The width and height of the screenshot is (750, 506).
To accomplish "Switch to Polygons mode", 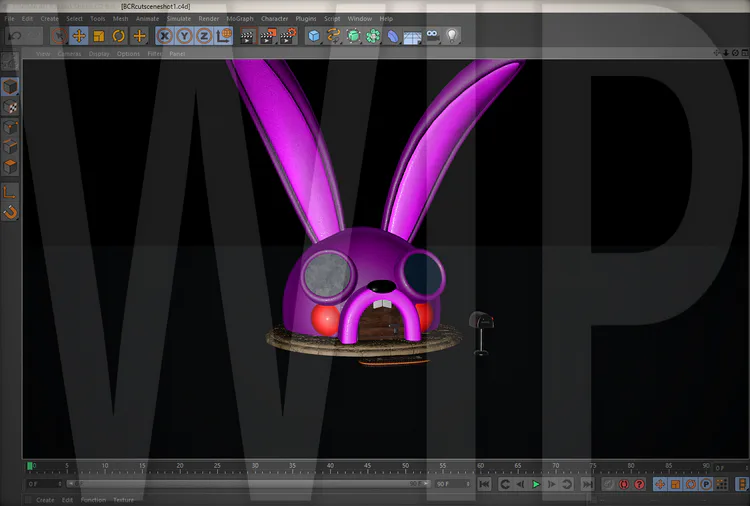I will coord(10,166).
